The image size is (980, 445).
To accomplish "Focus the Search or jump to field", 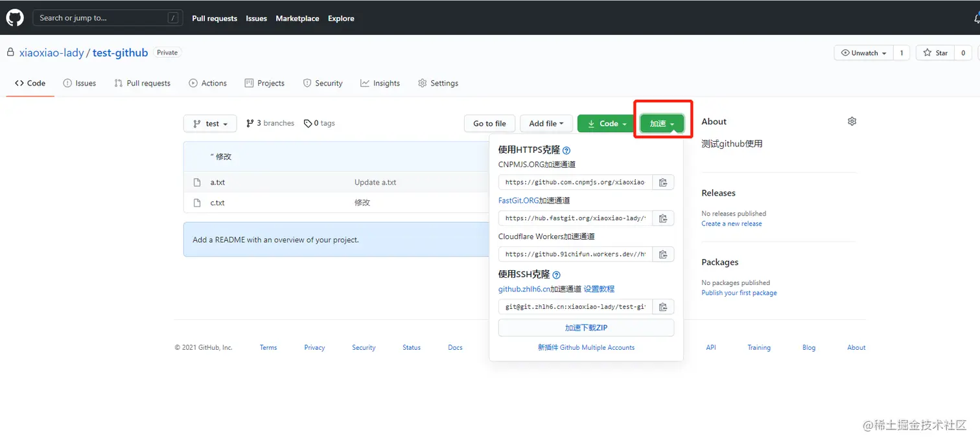I will pos(107,18).
